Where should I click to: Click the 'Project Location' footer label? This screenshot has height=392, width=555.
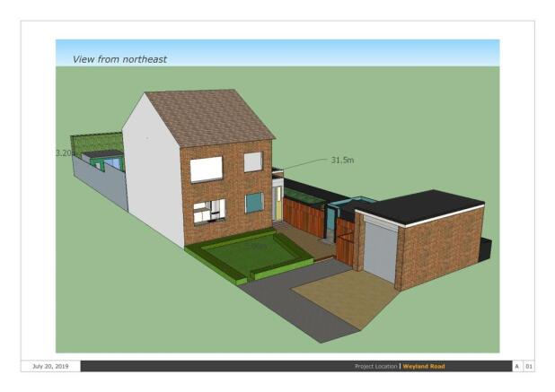(376, 366)
